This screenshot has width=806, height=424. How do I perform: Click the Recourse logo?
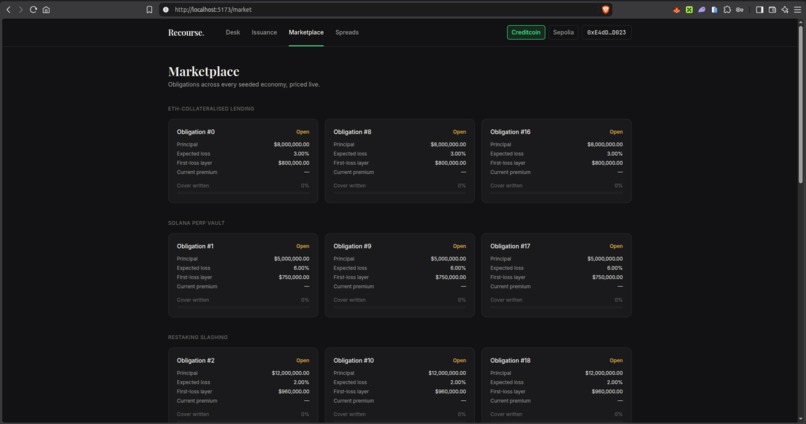pyautogui.click(x=186, y=32)
